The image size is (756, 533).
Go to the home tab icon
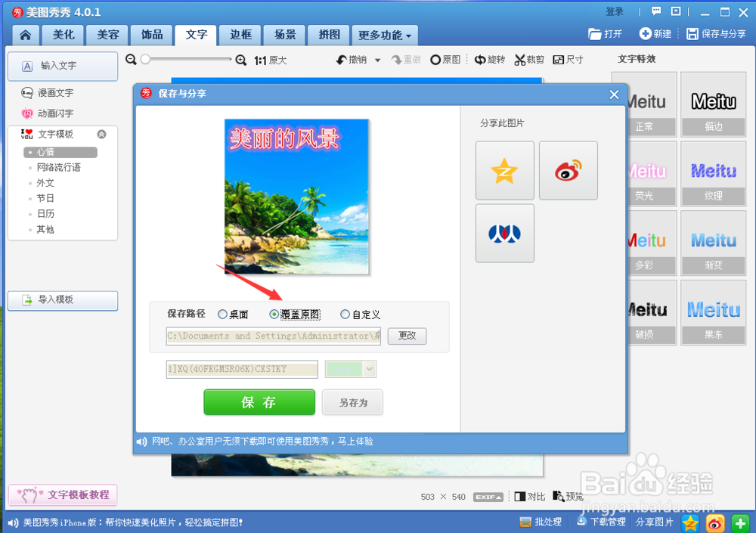pyautogui.click(x=26, y=35)
